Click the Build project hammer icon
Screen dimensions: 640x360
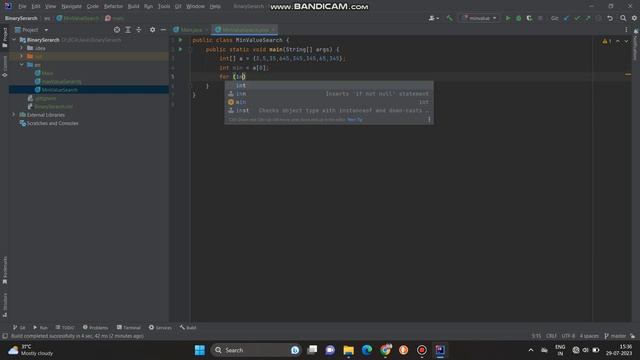449,18
